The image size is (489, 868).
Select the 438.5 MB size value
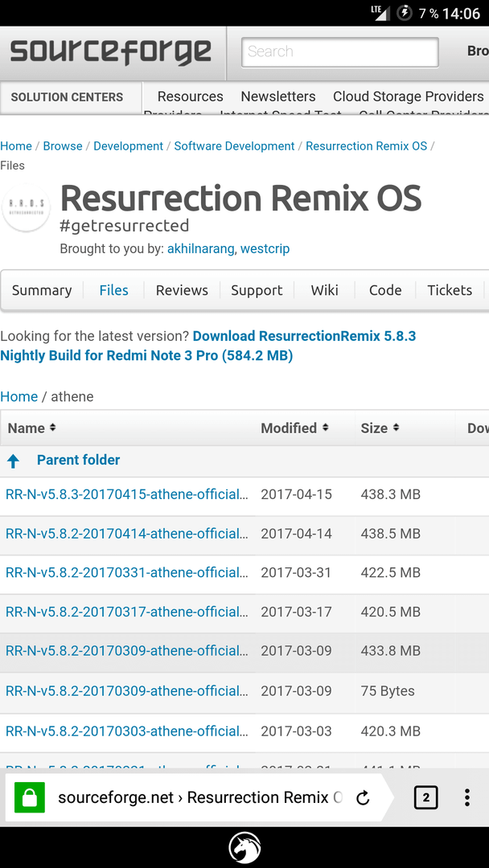[390, 534]
